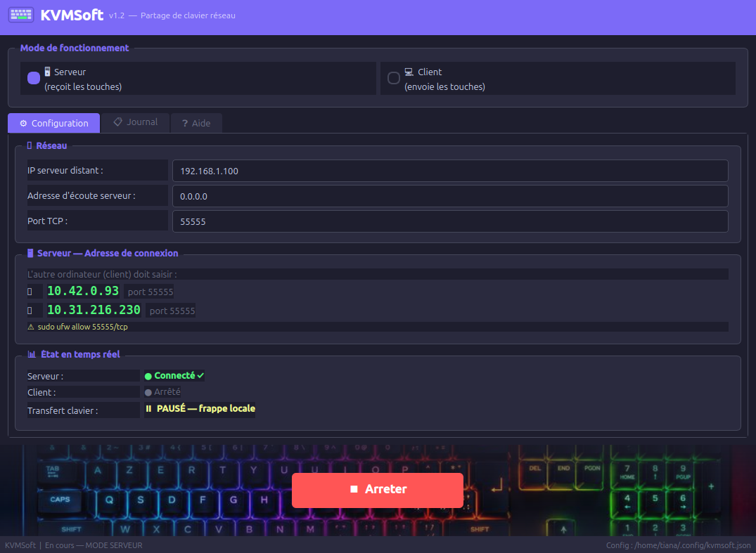Click the red Arreter button
Screen dimensions: 756x553
coord(378,490)
